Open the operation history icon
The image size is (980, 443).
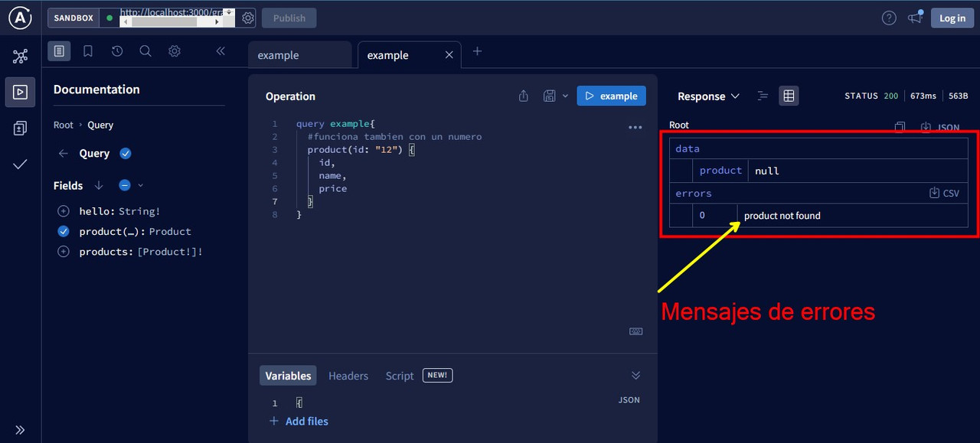(x=117, y=51)
